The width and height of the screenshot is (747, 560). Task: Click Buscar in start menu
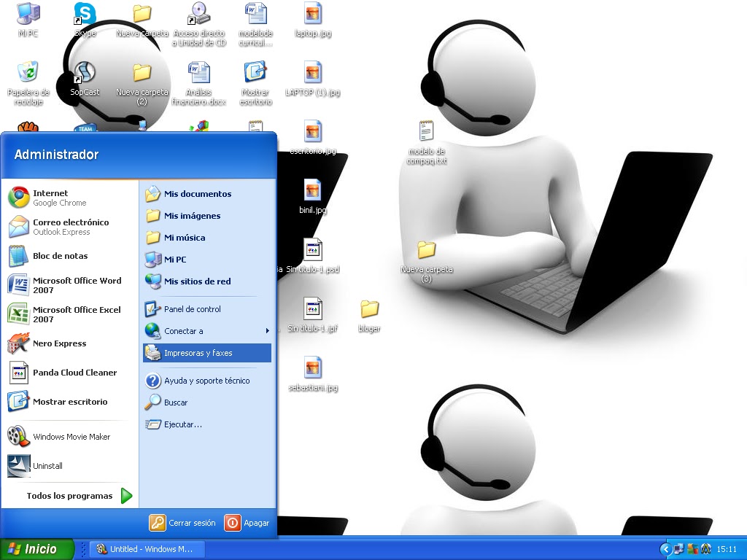pyautogui.click(x=206, y=402)
